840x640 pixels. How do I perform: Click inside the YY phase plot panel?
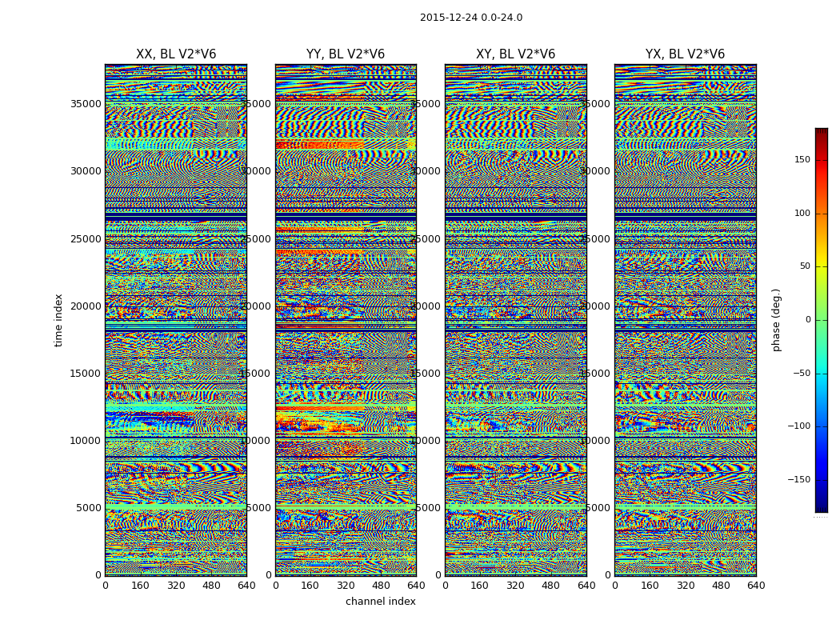coord(346,320)
